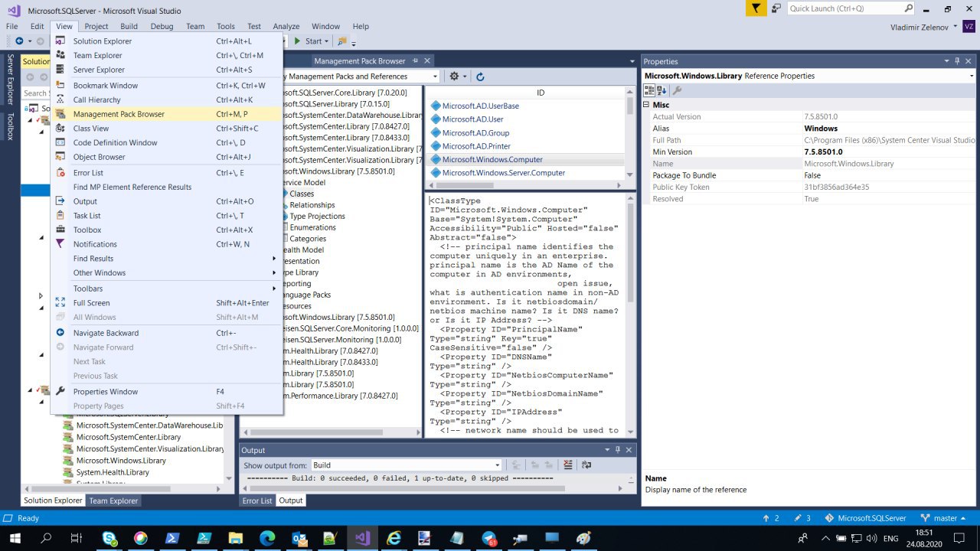980x551 pixels.
Task: Open the management packs filter combo box
Action: pyautogui.click(x=435, y=77)
